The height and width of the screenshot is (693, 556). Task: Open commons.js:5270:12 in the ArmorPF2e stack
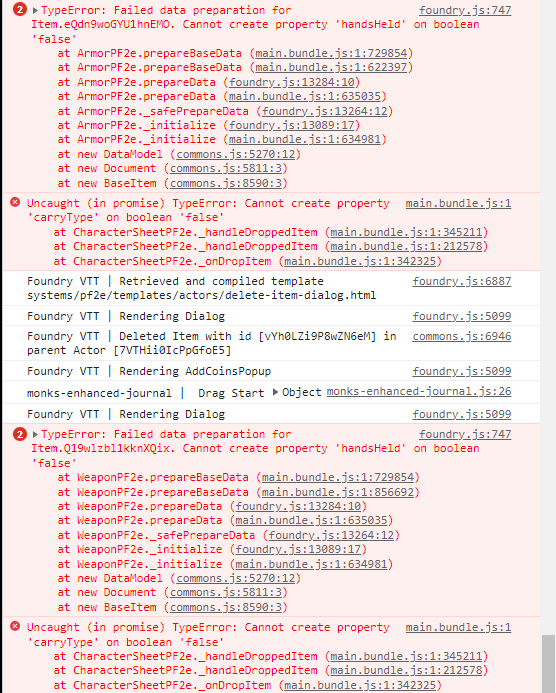[236, 154]
